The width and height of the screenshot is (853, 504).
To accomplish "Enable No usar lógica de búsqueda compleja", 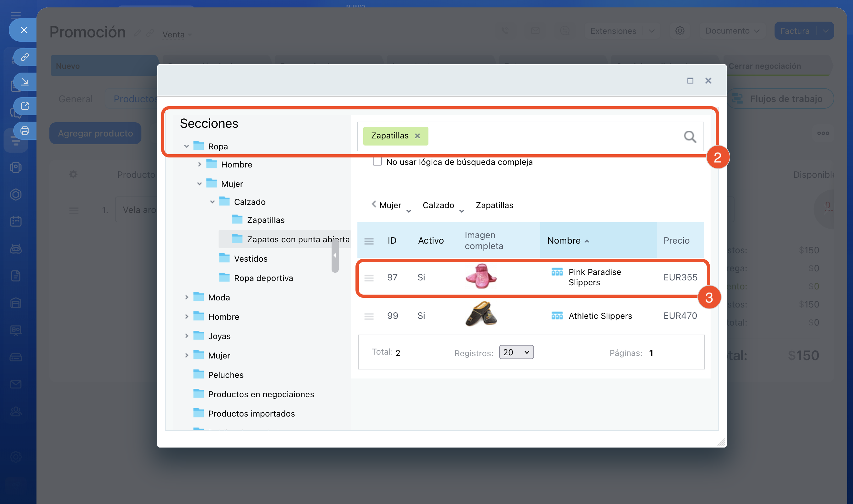I will click(377, 162).
